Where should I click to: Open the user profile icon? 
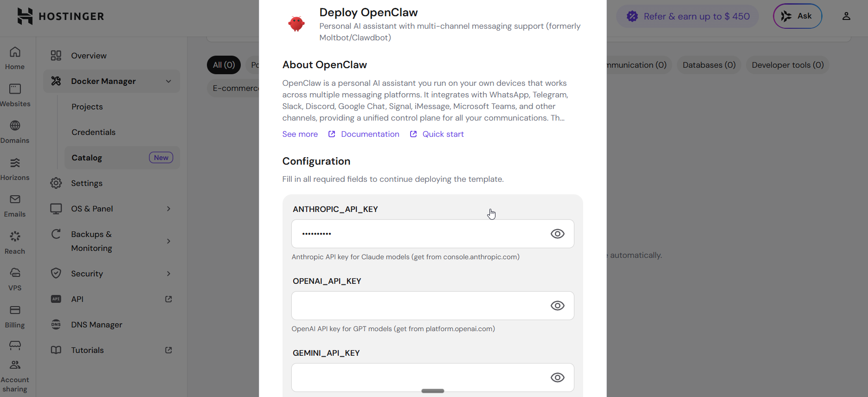point(846,16)
